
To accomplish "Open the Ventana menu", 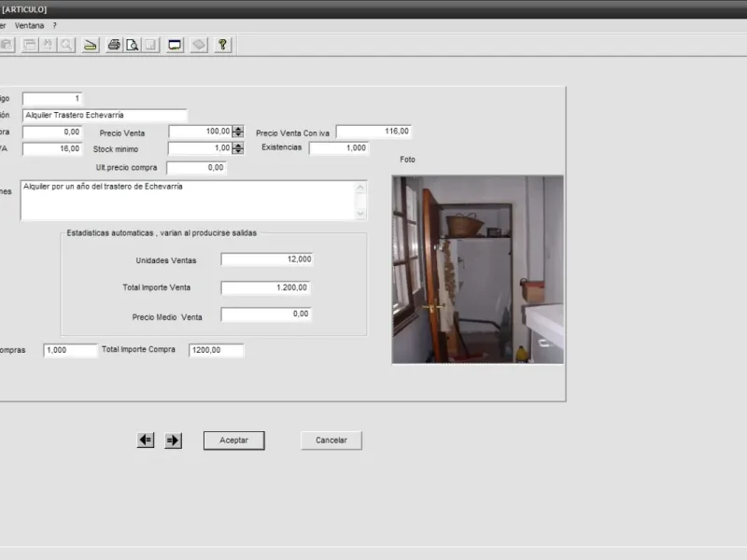I will (29, 25).
